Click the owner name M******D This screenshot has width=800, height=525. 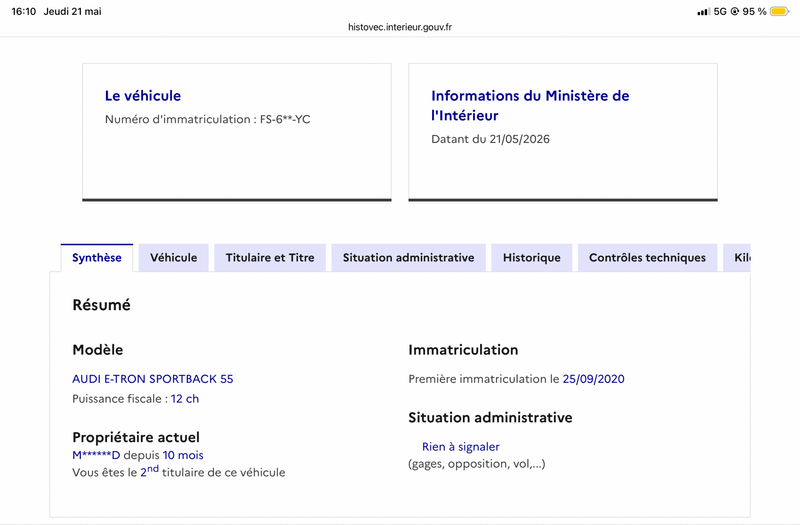[96, 455]
